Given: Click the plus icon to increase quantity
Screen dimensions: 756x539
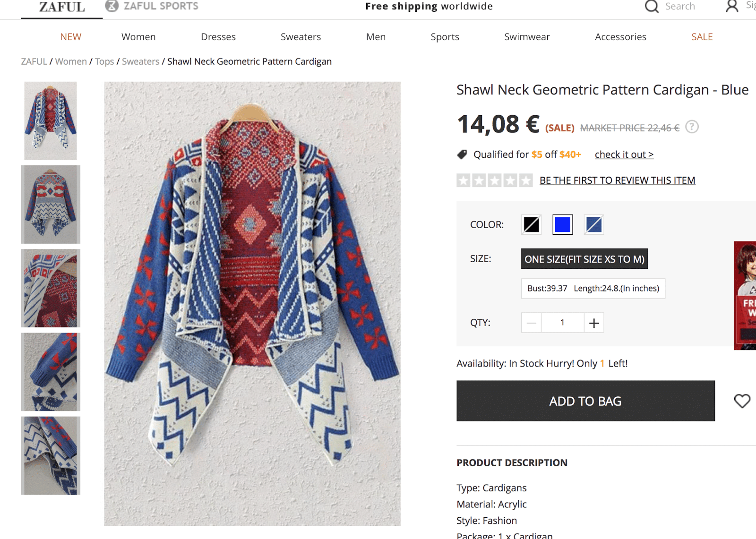Looking at the screenshot, I should tap(594, 323).
